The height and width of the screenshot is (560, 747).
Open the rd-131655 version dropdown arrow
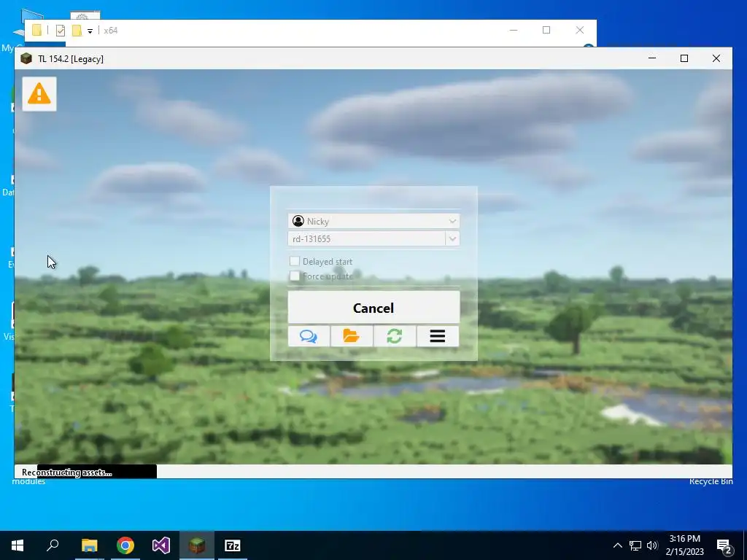coord(452,238)
